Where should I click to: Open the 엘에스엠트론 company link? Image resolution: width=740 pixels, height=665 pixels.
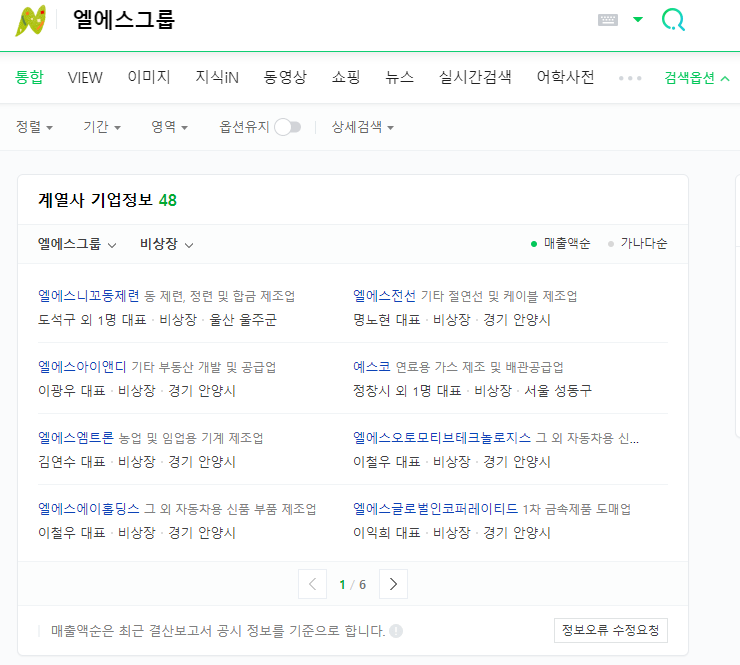click(x=76, y=438)
